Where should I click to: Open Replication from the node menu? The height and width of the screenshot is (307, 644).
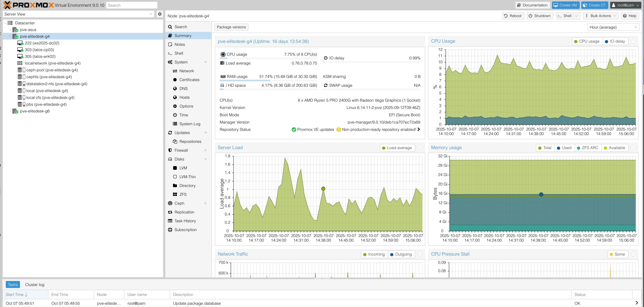click(184, 212)
